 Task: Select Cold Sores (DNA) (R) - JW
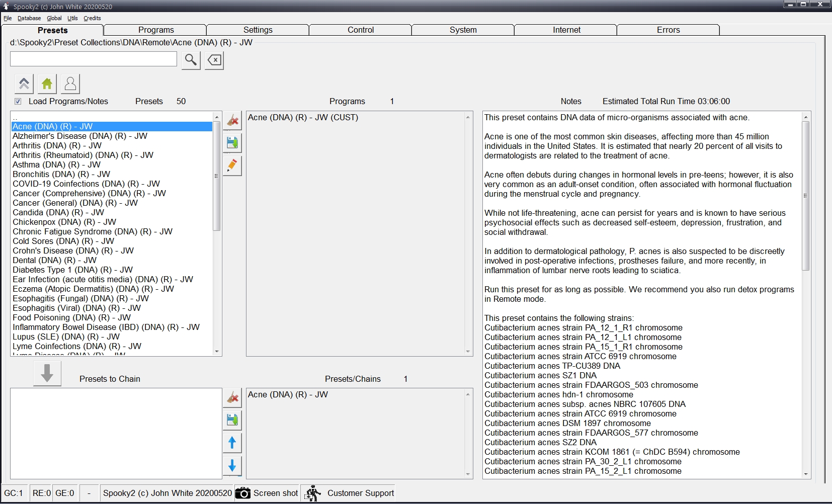click(112, 241)
